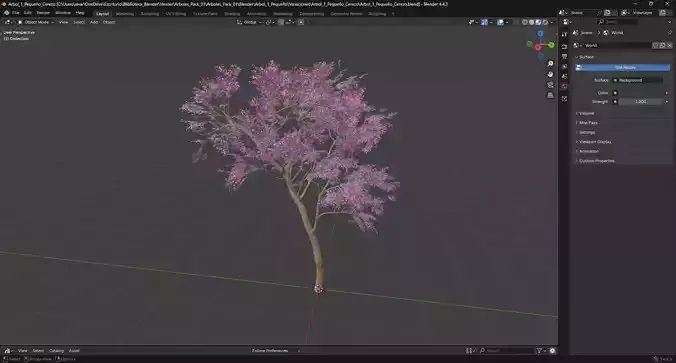The height and width of the screenshot is (363, 676).
Task: Open the viewport View menu
Action: 63,22
